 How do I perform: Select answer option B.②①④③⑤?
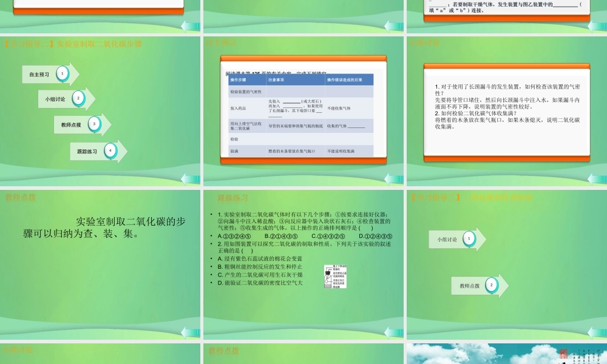[281, 236]
